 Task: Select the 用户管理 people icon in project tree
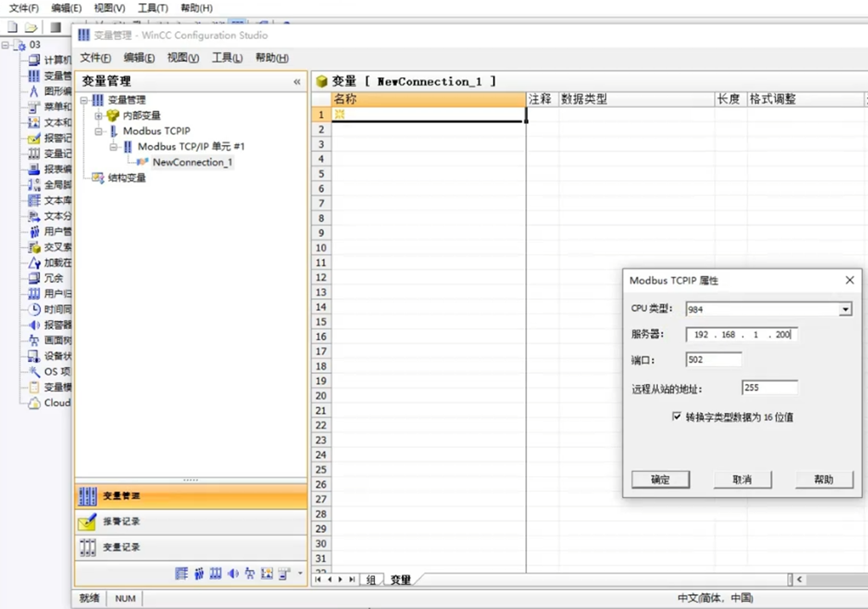(35, 232)
